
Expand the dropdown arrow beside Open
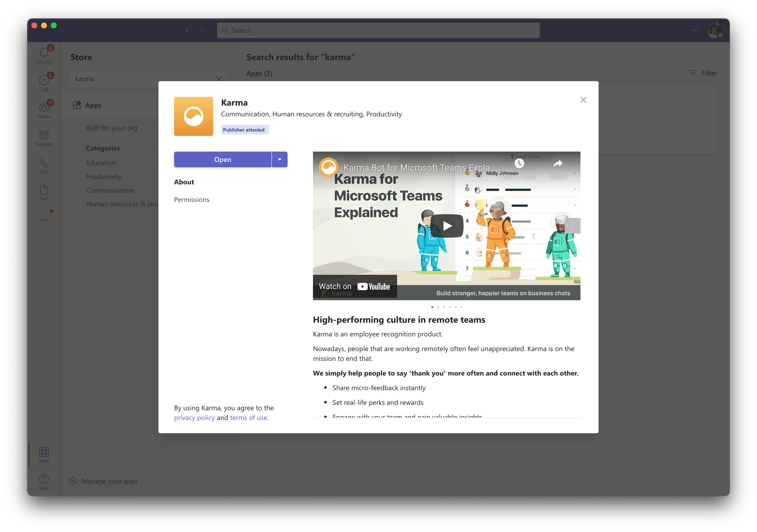pyautogui.click(x=279, y=160)
